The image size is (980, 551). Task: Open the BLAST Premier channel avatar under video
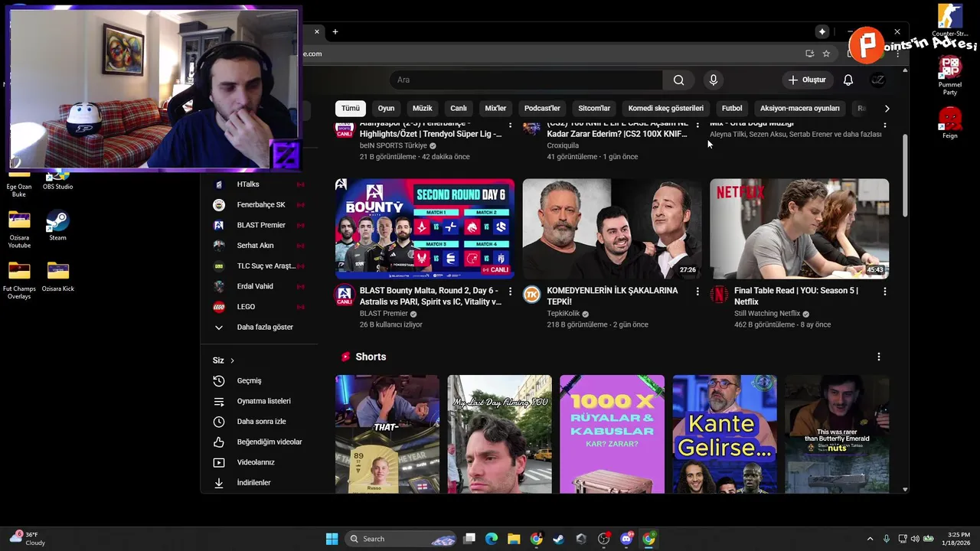(x=345, y=295)
